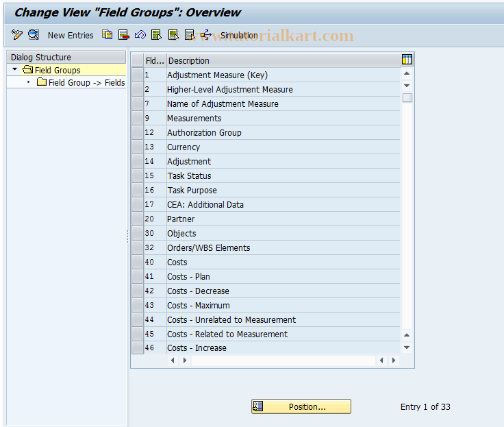Click the Position... button
Viewport: 504px width, 427px height.
pos(301,406)
